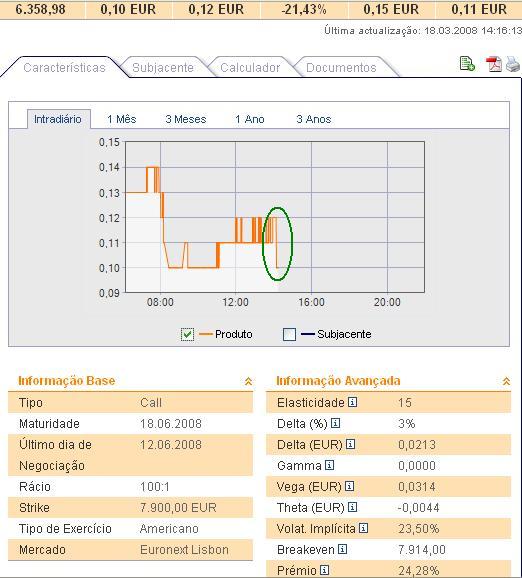
Task: Click the Elasticidade value 15
Action: pyautogui.click(x=405, y=403)
